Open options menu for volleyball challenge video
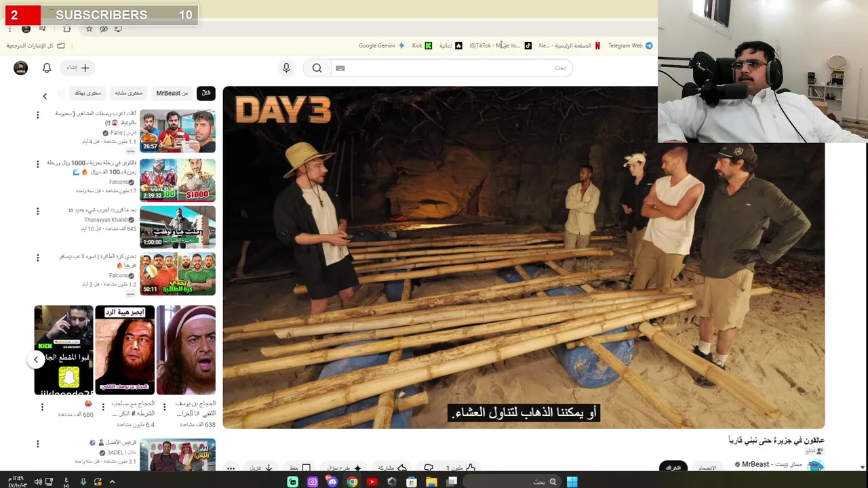Image resolution: width=868 pixels, height=488 pixels. click(38, 258)
